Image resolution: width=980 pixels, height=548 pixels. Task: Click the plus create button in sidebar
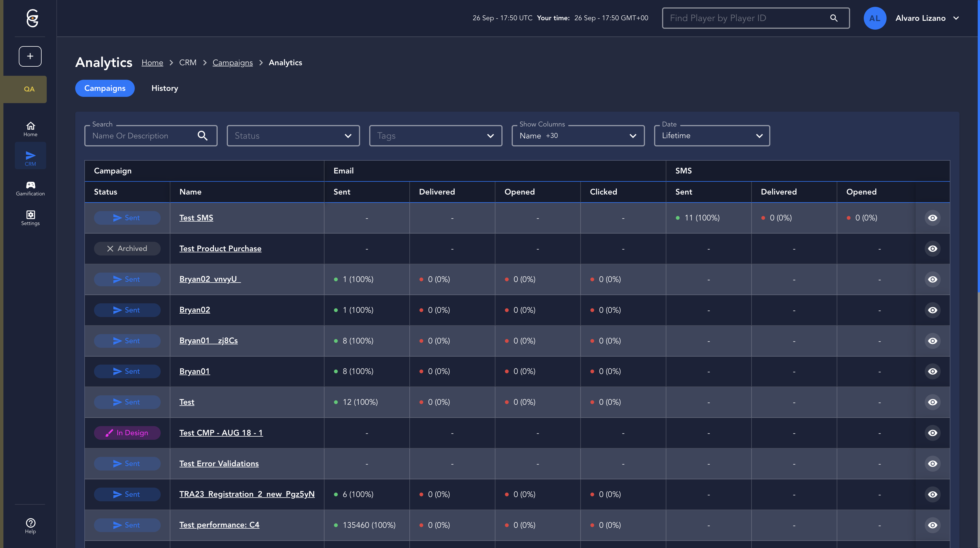(x=30, y=56)
